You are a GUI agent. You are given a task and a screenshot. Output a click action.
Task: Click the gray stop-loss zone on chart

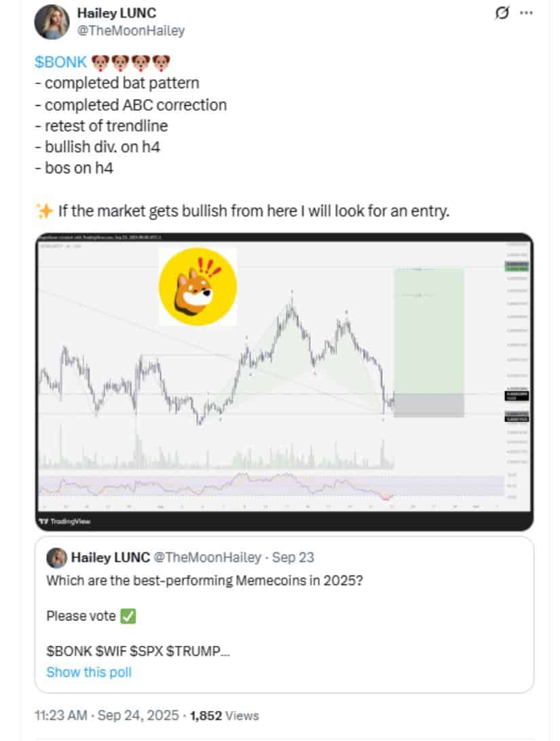(x=428, y=405)
